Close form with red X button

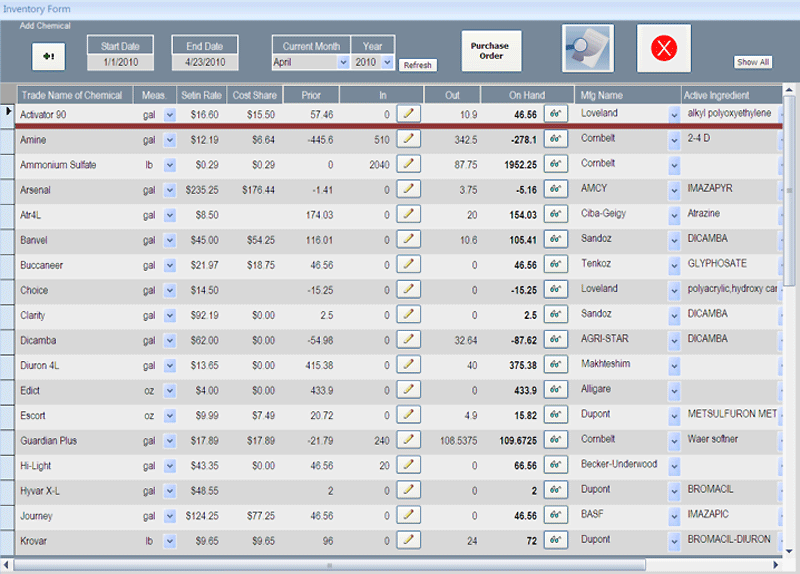pos(664,48)
